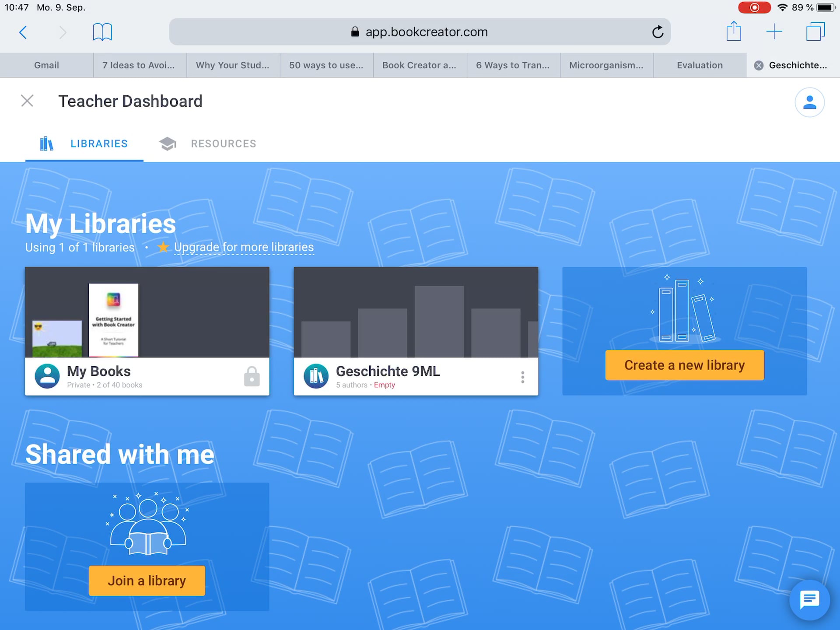The width and height of the screenshot is (840, 630).
Task: Open Safari bookmarks book icon
Action: click(x=102, y=32)
